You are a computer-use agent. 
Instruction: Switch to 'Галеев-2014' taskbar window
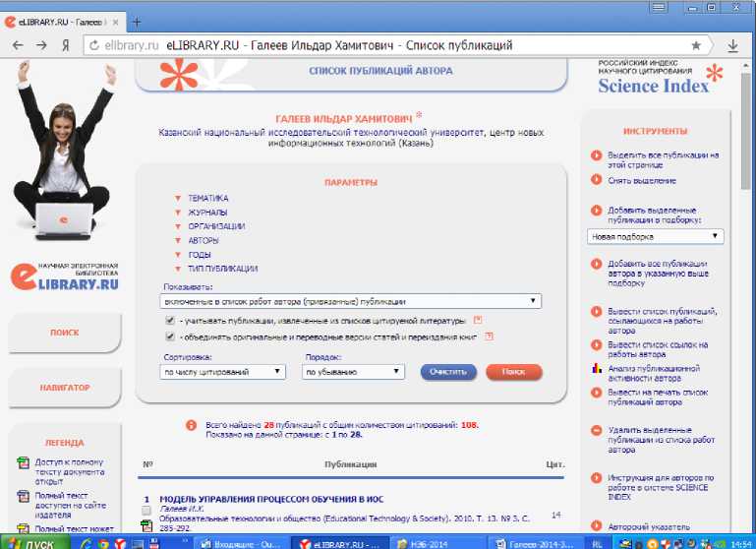click(x=537, y=544)
